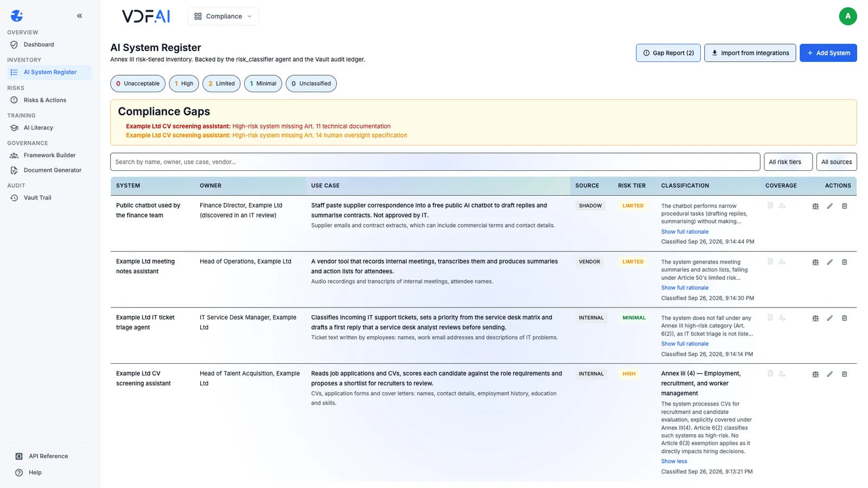Viewport: 868px width, 488px height.
Task: Open the All sources dropdown
Action: tap(837, 162)
